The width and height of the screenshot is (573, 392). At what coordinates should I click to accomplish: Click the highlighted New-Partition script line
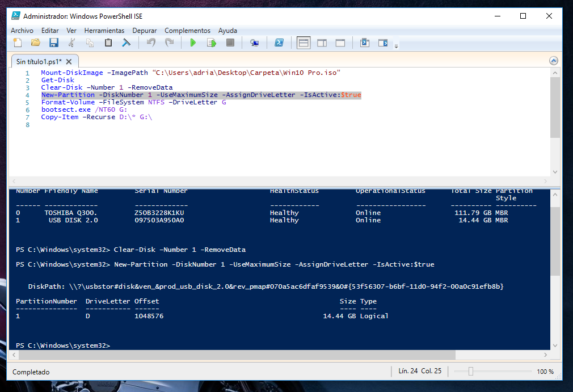pos(201,95)
